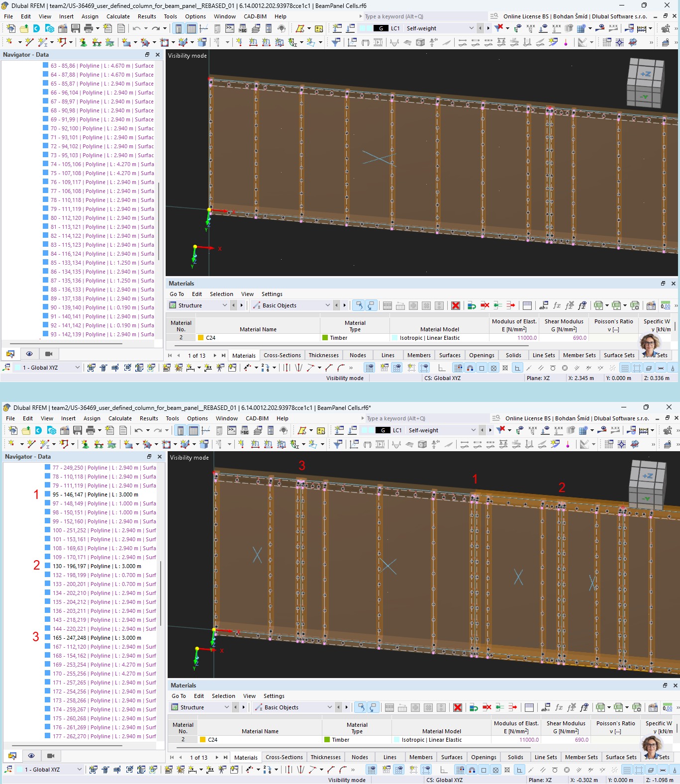Click the camera icon below lower Navigator
Viewport: 680px width, 784px height.
(51, 756)
